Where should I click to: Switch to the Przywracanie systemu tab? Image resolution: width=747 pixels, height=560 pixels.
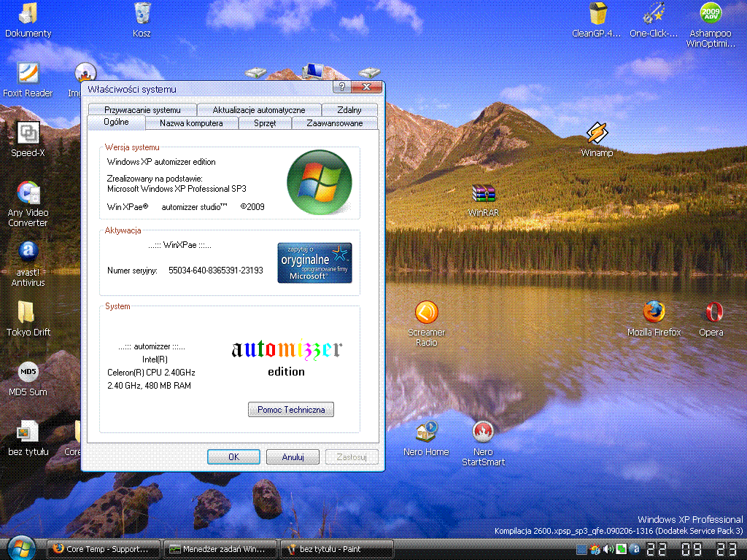pyautogui.click(x=142, y=110)
